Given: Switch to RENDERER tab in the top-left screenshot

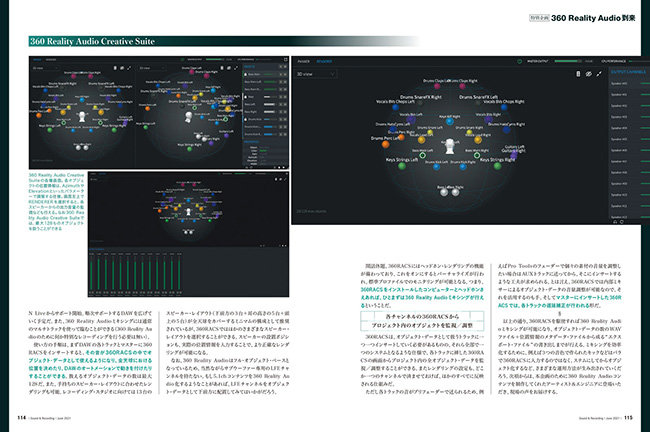Looking at the screenshot, I should (x=51, y=60).
